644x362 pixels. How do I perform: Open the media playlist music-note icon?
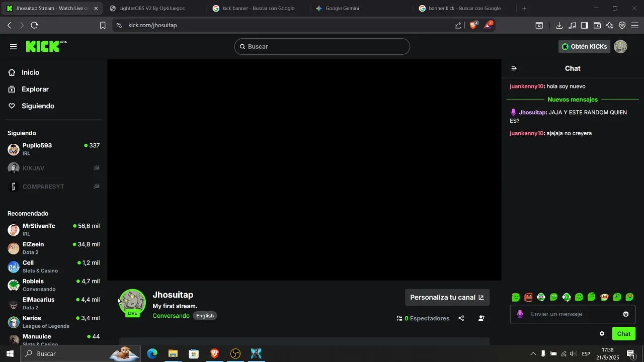coord(572,25)
